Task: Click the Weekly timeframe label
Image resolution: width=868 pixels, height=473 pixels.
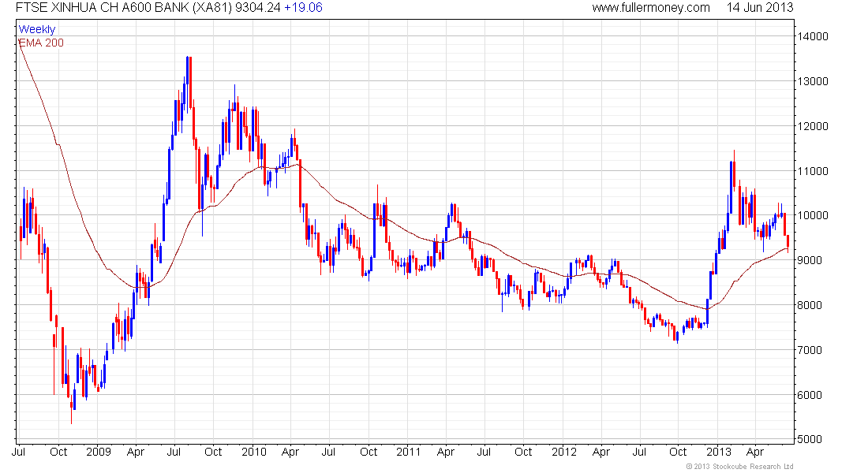Action: tap(37, 29)
